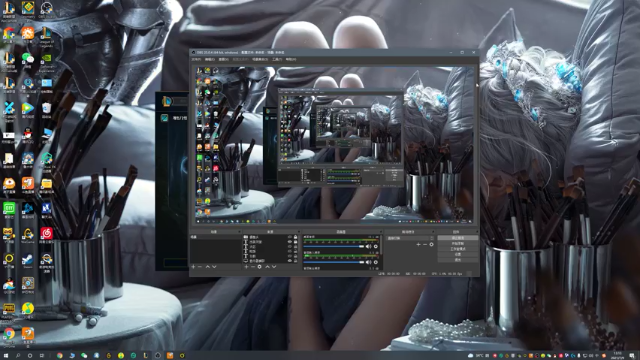The image size is (640, 360).
Task: Mute desktop audio via top speaker icon
Action: coord(369,247)
